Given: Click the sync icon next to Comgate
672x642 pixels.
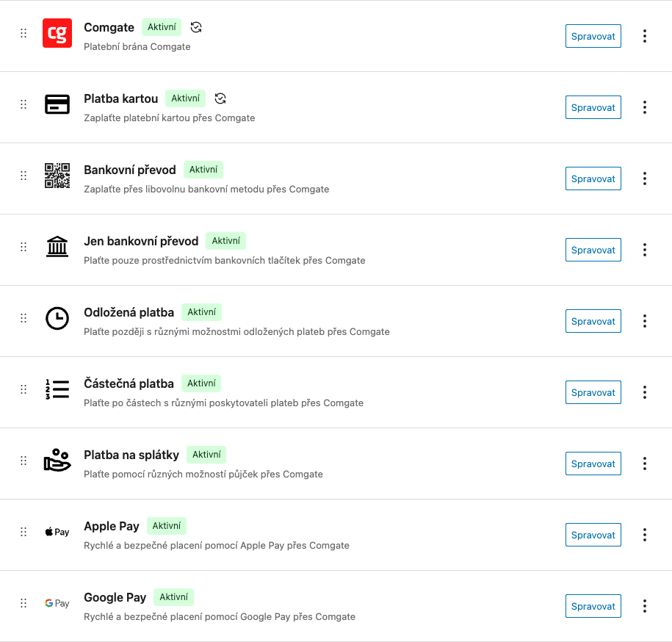Looking at the screenshot, I should point(196,27).
